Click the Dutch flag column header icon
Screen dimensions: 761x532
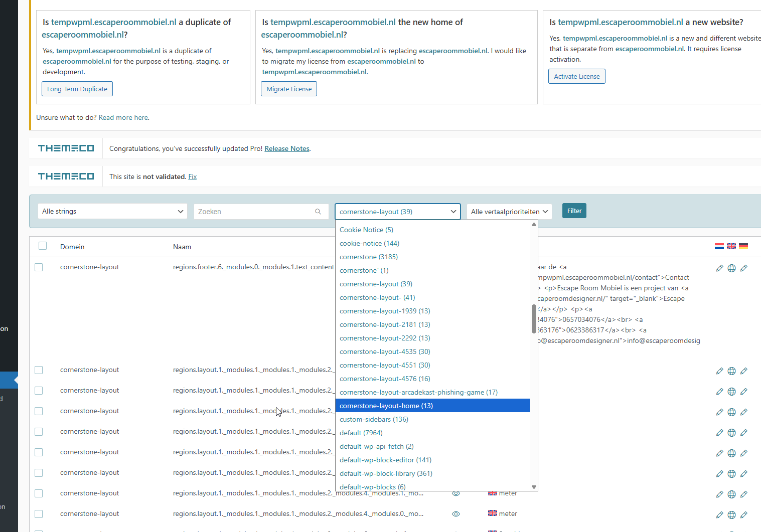[719, 246]
